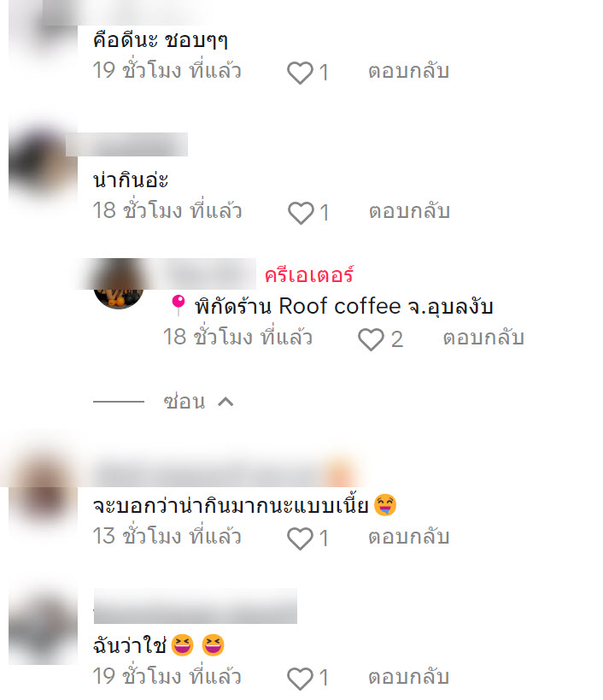Open username above "ฉันว่าใช่" comment
This screenshot has height=700, width=603.
196,606
